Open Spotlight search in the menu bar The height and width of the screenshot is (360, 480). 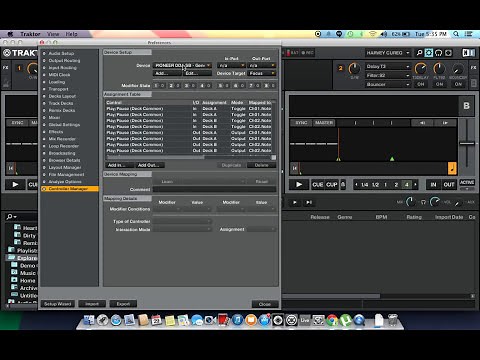(x=456, y=34)
